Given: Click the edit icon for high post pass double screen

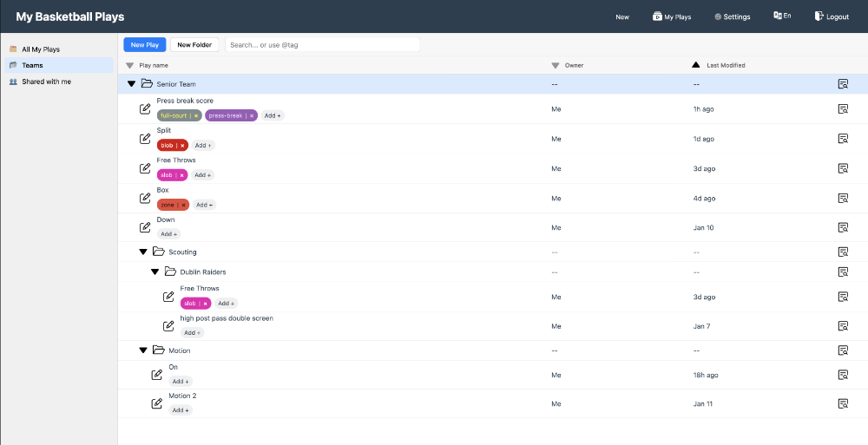Looking at the screenshot, I should [x=169, y=326].
